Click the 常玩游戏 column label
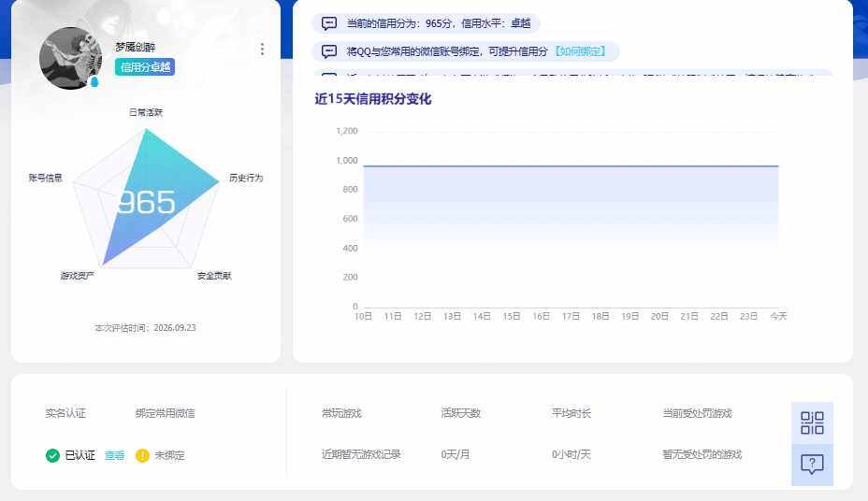The width and height of the screenshot is (868, 501). tap(341, 413)
